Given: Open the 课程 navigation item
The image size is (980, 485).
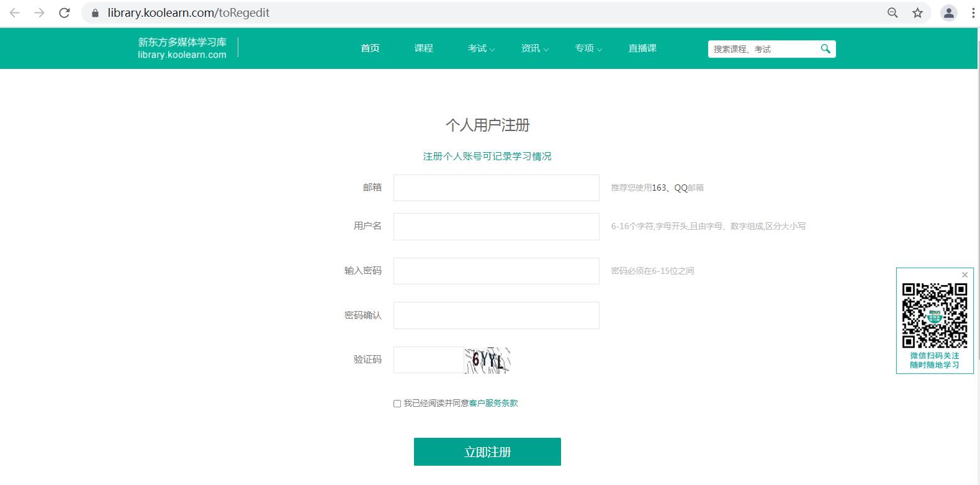Looking at the screenshot, I should 423,48.
